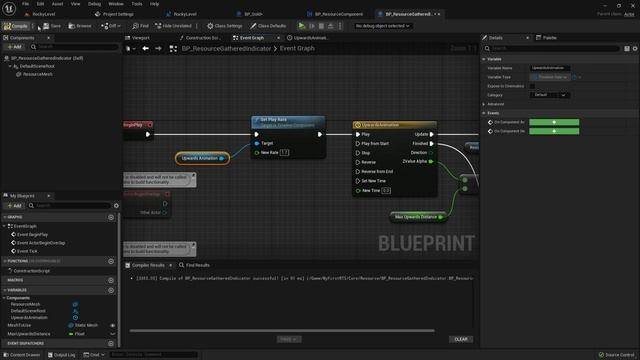This screenshot has width=640, height=360.
Task: Click the Upwards Animation timeline node header
Action: click(394, 125)
